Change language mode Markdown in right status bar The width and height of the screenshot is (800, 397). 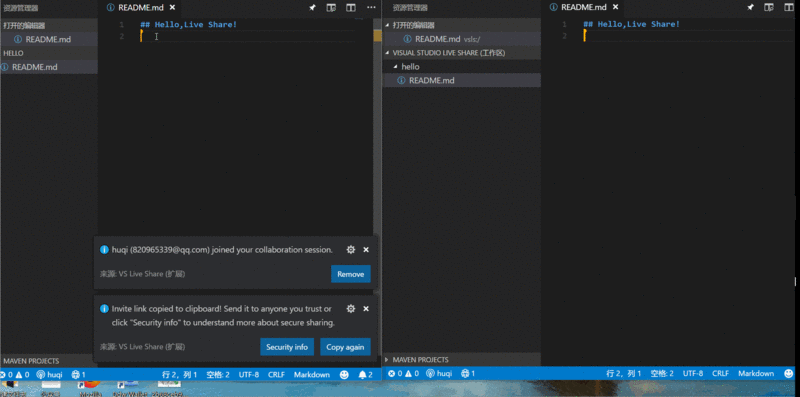756,374
